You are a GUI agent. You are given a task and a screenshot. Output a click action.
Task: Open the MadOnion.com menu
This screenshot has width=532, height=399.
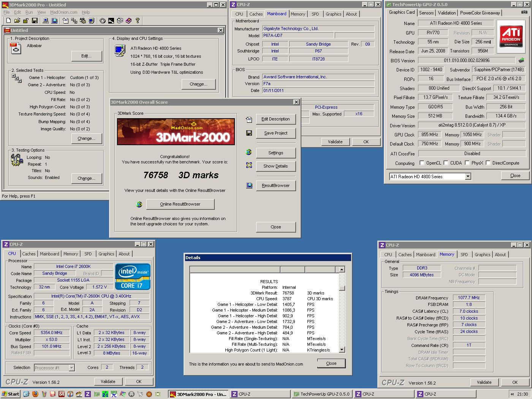tap(63, 12)
